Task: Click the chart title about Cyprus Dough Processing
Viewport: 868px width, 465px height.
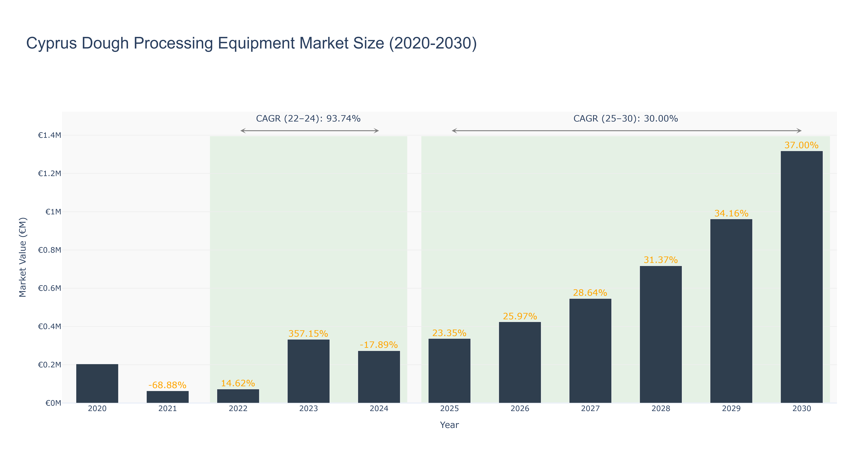Action: coord(251,43)
